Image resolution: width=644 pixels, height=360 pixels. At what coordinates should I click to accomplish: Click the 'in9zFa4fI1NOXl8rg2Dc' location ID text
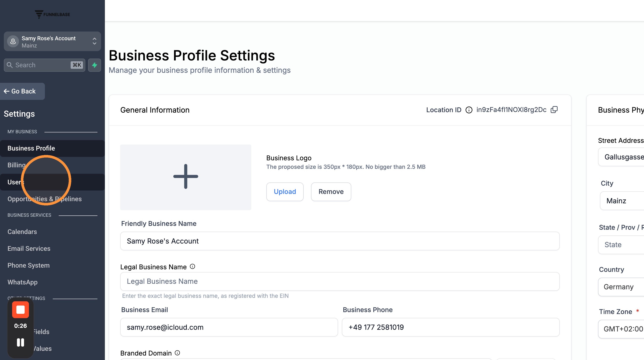point(511,110)
